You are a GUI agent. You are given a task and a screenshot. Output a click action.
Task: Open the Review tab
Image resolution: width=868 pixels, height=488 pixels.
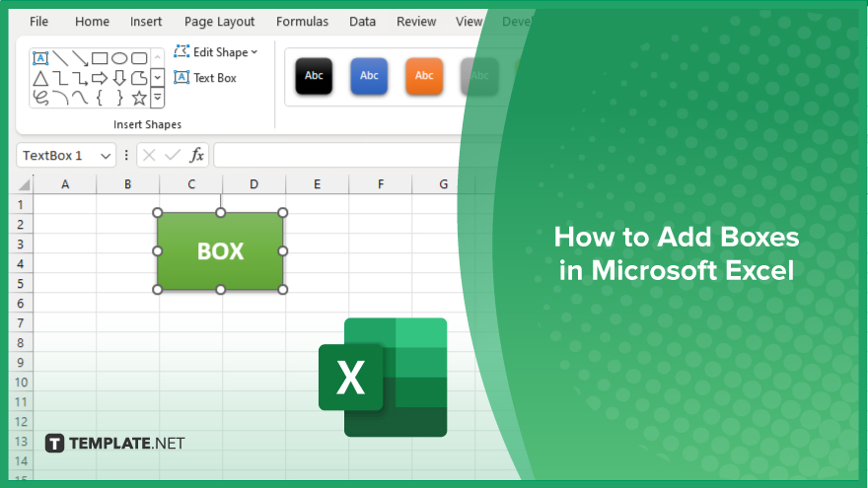[416, 22]
